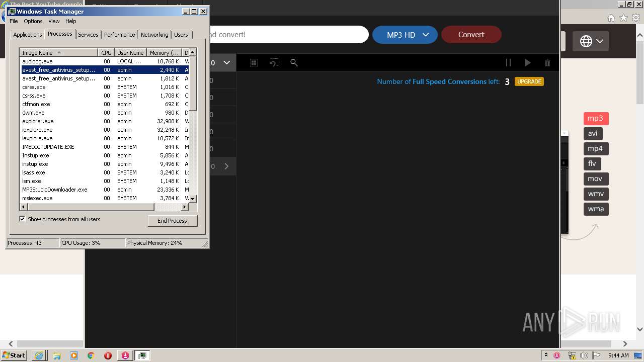Click the browser favorites star icon
This screenshot has width=644, height=362.
click(623, 18)
